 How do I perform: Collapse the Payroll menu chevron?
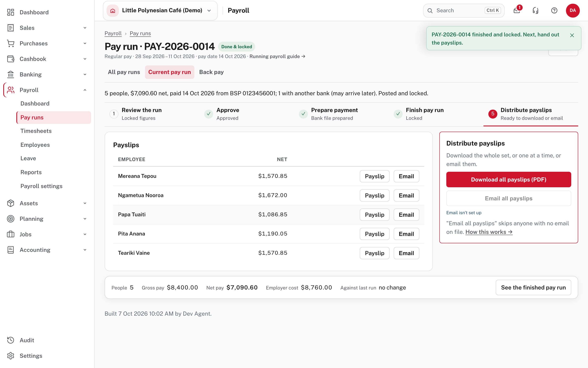click(85, 90)
